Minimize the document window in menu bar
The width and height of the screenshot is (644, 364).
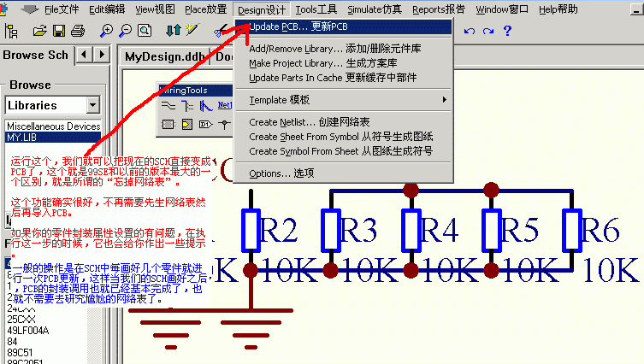pyautogui.click(x=636, y=9)
